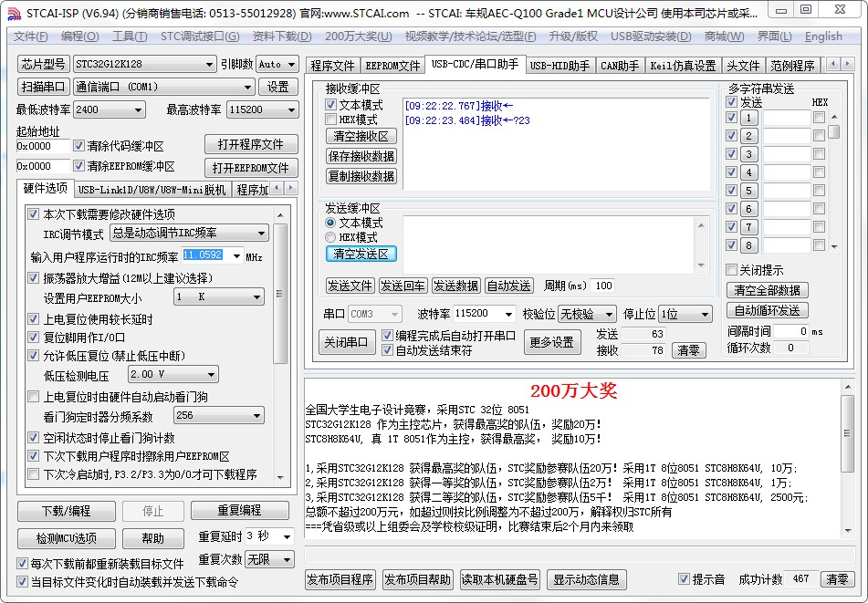868x603 pixels.
Task: Click the 检测MCU选项 button
Action: 67,537
